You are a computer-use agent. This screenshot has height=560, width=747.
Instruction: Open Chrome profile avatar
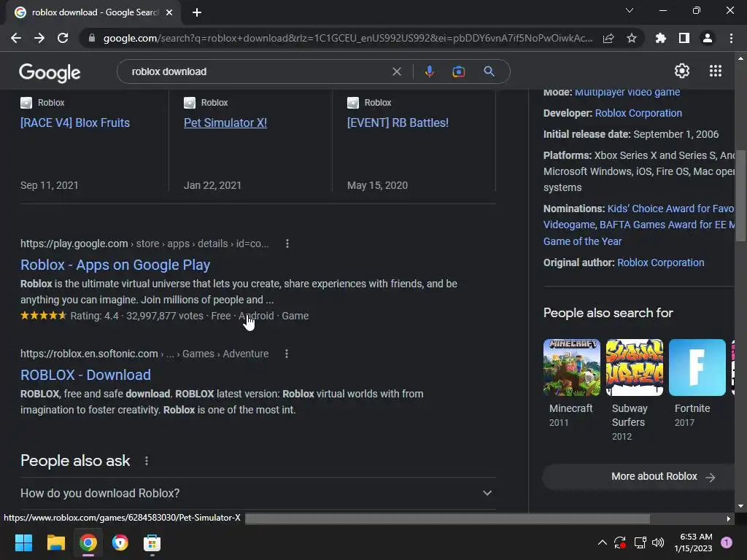pyautogui.click(x=708, y=38)
